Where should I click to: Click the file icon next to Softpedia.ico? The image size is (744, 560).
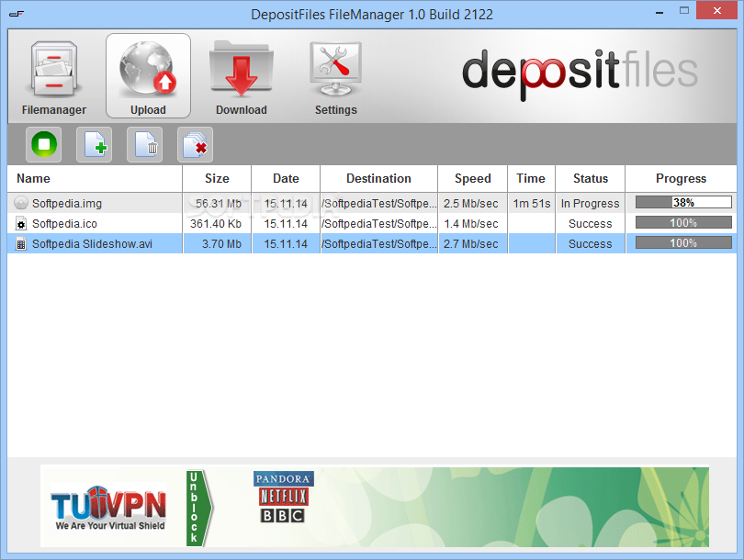click(21, 223)
